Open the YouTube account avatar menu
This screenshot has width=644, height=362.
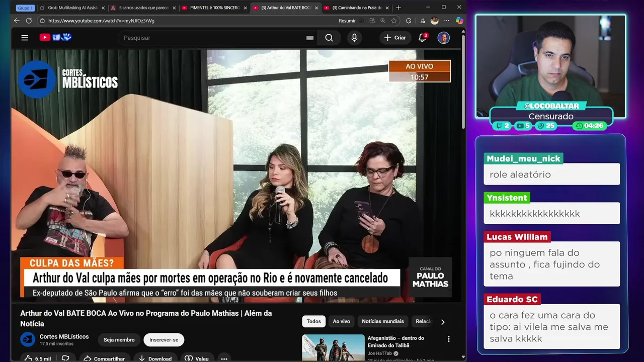[x=443, y=38]
